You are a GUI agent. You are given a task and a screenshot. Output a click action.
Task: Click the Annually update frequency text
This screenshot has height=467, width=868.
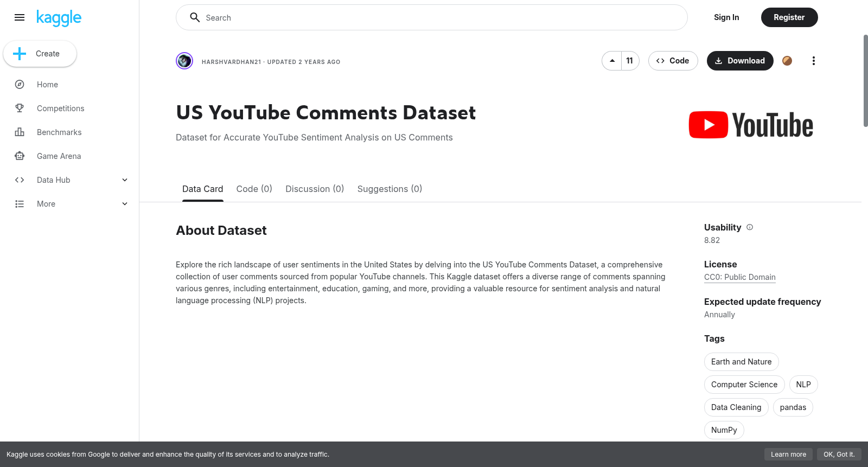(719, 315)
